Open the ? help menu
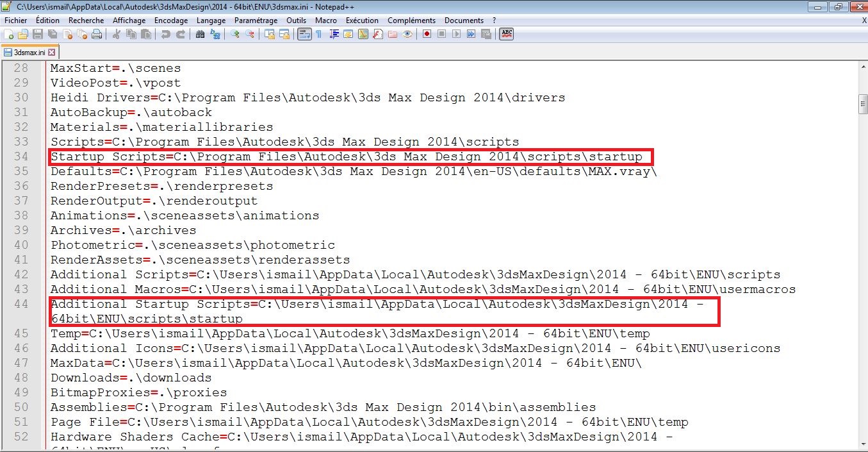Viewport: 868px width, 452px height. tap(495, 21)
